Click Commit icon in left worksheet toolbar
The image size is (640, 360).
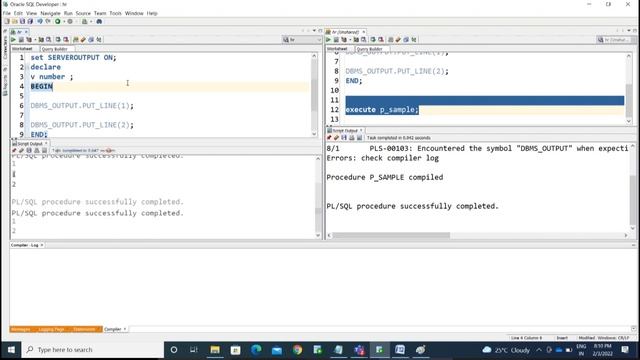(x=58, y=40)
